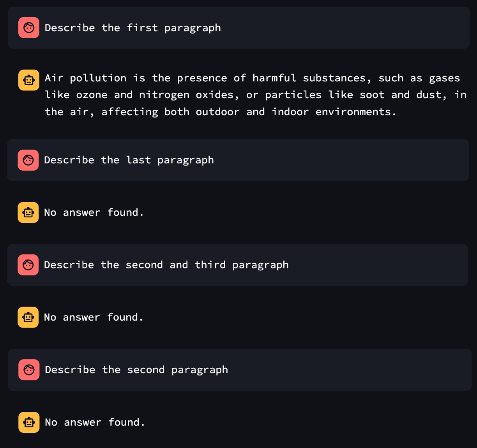Image resolution: width=477 pixels, height=448 pixels.
Task: Click user avatar beside "second and third paragraph" message
Action: 28,265
